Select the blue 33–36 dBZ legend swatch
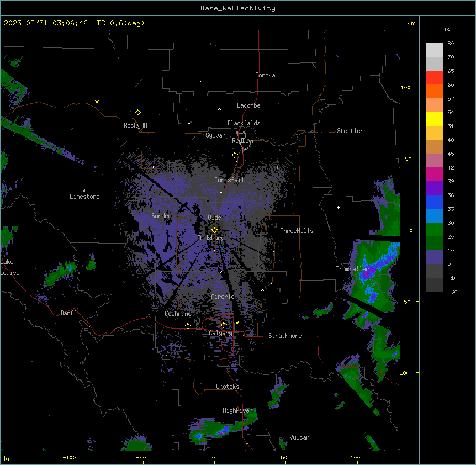The height and width of the screenshot is (465, 476). click(434, 202)
